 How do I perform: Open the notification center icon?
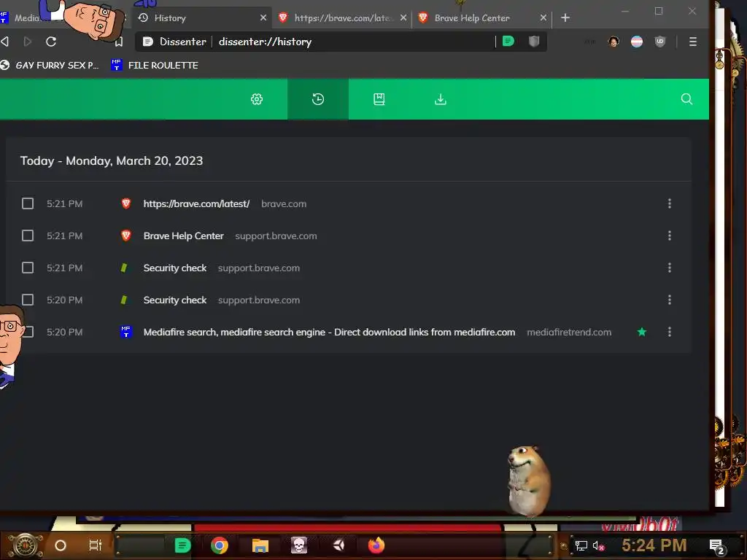(717, 546)
